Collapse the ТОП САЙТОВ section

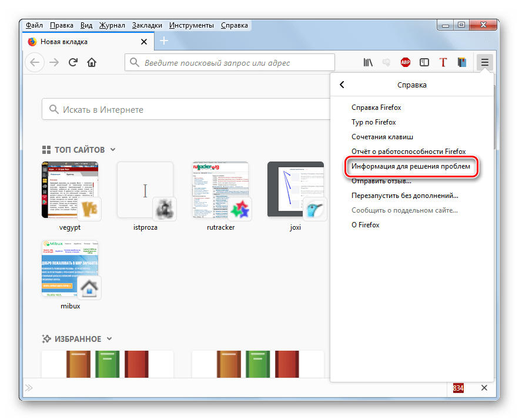[113, 149]
